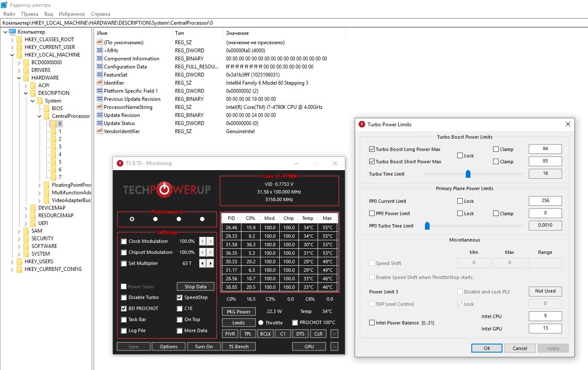588x370 pixels.
Task: Open the Файл menu
Action: tap(9, 14)
